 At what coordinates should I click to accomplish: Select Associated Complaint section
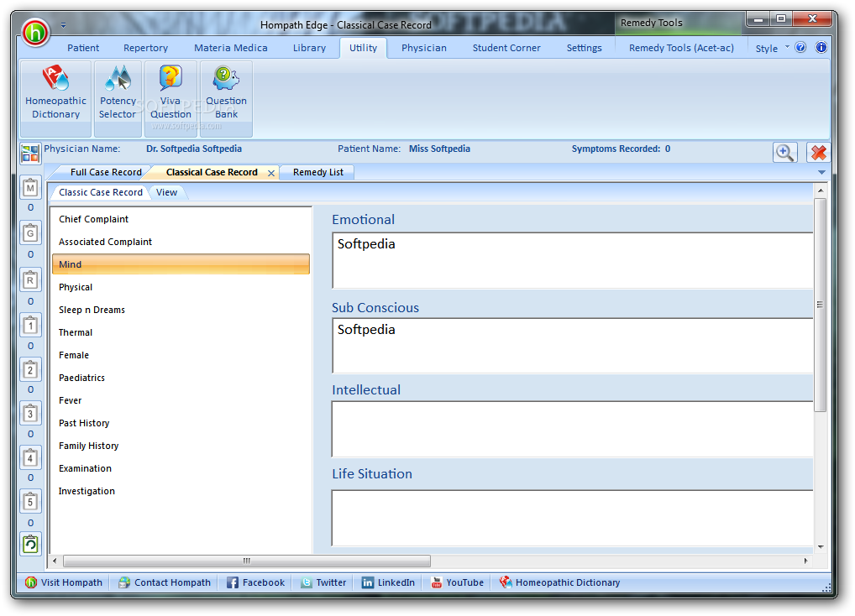pyautogui.click(x=181, y=242)
